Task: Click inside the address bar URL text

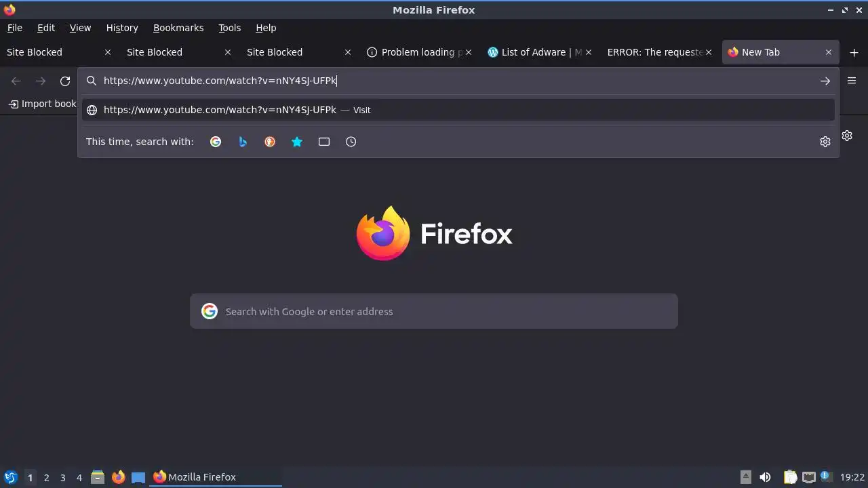Action: 220,81
